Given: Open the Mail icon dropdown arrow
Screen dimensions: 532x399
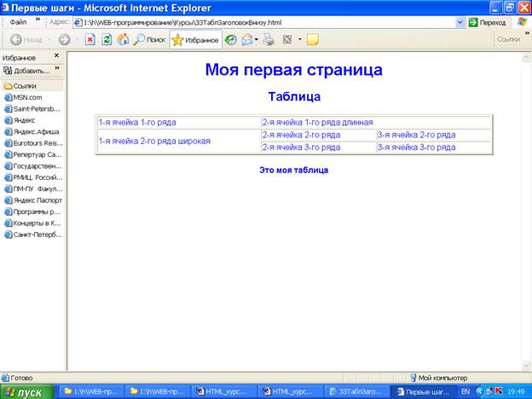Looking at the screenshot, I should click(x=257, y=40).
